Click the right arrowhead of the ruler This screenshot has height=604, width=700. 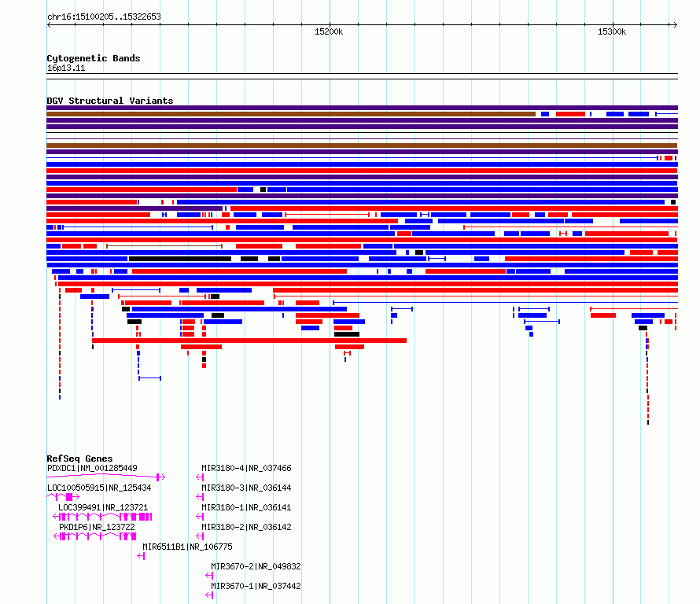676,25
